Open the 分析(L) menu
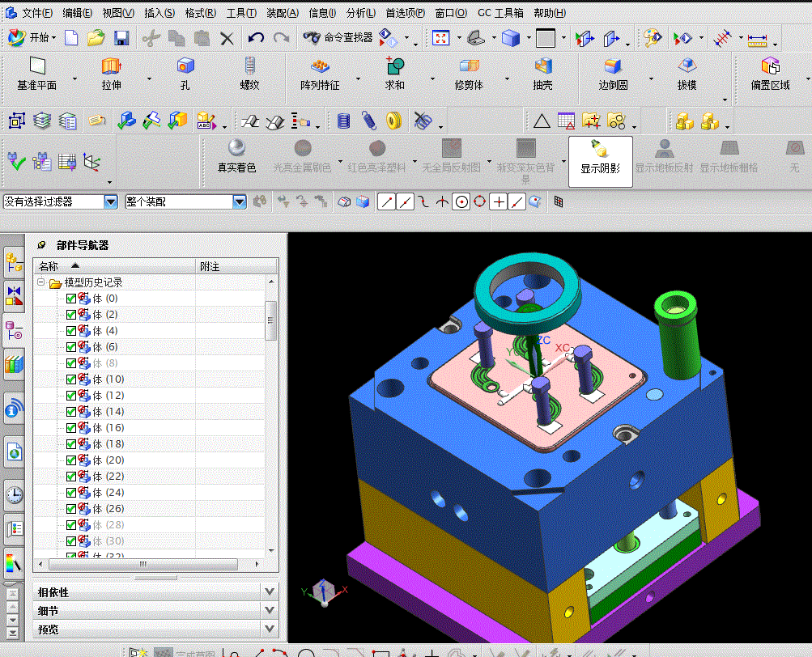 coord(361,13)
